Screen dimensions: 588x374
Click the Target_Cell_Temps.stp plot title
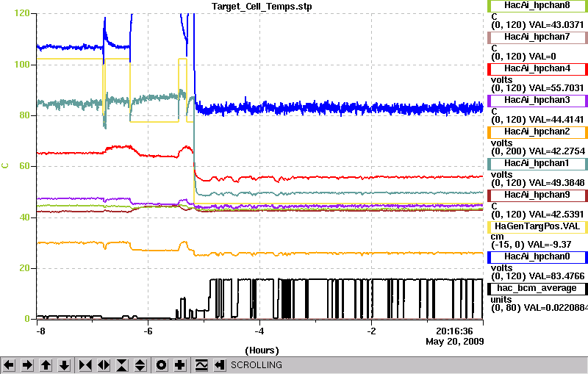coord(262,7)
